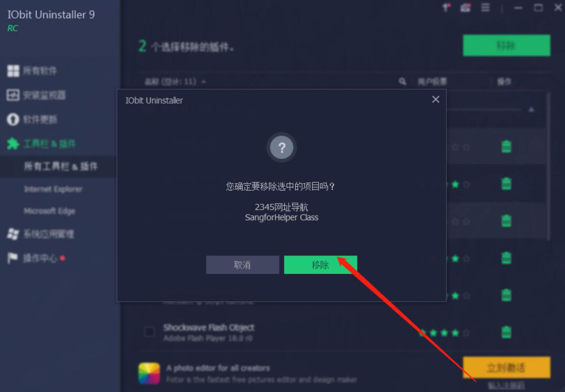Open the action center flag icon
Screen dimensions: 565x392
(x=13, y=258)
